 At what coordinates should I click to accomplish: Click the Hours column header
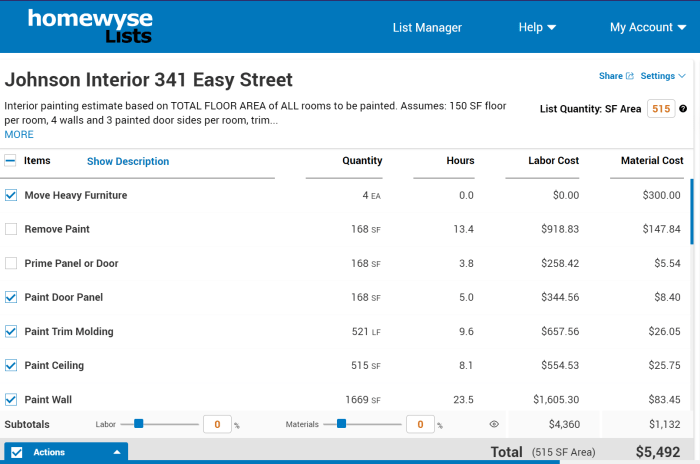(x=460, y=160)
